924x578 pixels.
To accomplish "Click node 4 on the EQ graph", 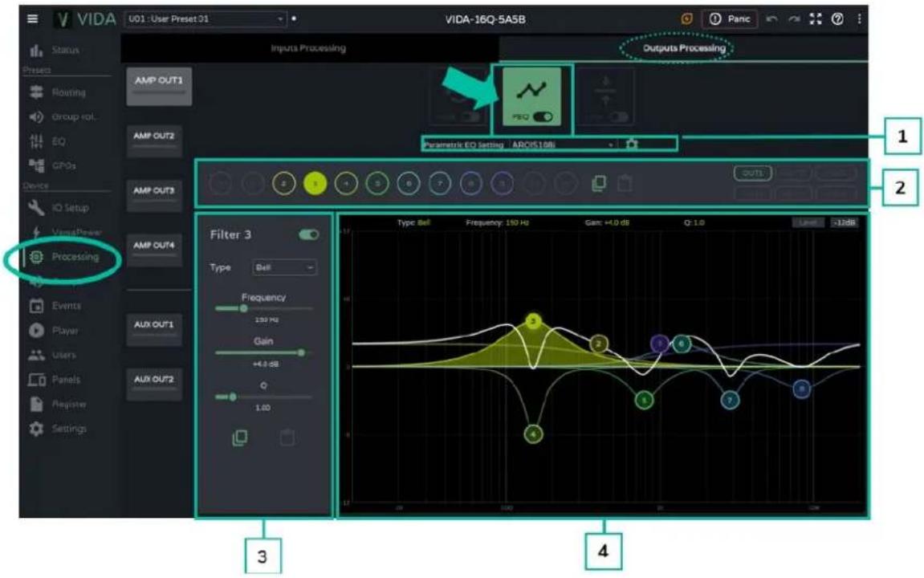I will tap(533, 435).
